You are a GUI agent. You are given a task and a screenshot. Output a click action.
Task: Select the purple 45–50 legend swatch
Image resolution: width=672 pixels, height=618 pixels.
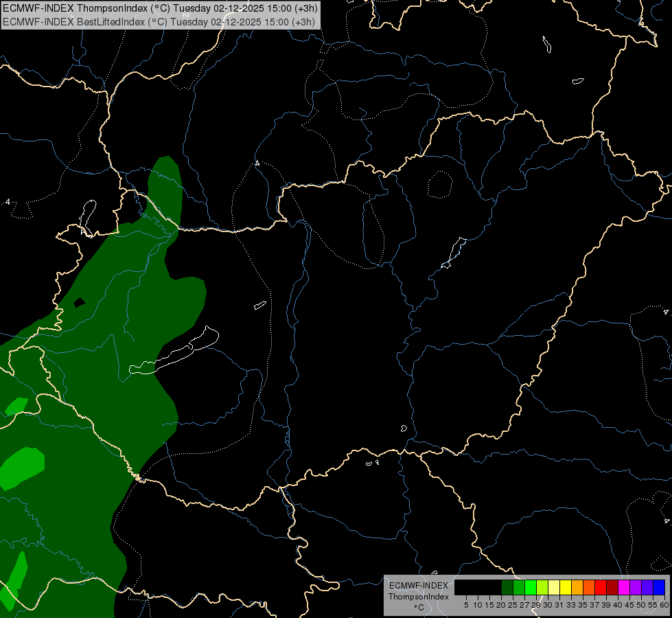(x=636, y=588)
